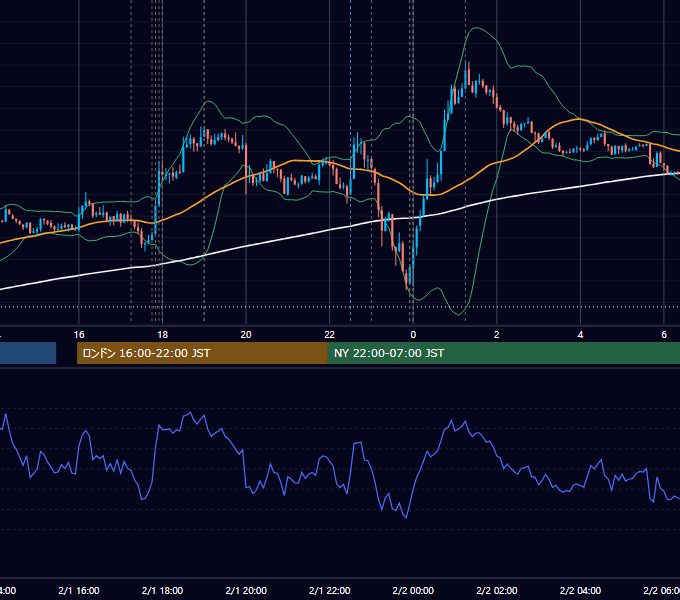
Task: Click the ロンドン 16:00-22:00 JST session bar
Action: click(x=202, y=353)
